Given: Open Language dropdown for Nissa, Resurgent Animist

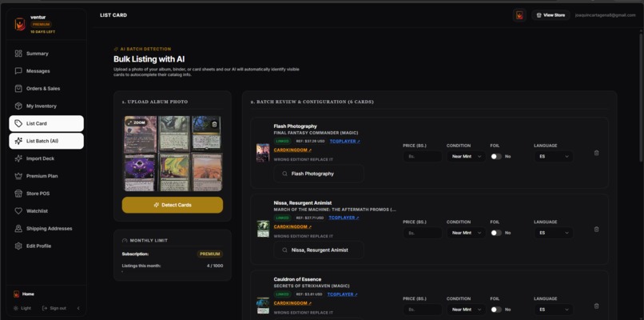Looking at the screenshot, I should pyautogui.click(x=554, y=233).
